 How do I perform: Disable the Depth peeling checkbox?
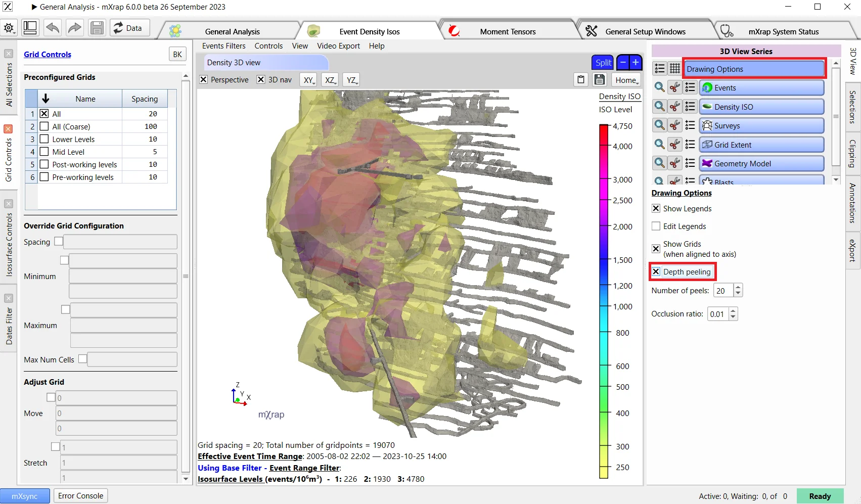coord(656,271)
